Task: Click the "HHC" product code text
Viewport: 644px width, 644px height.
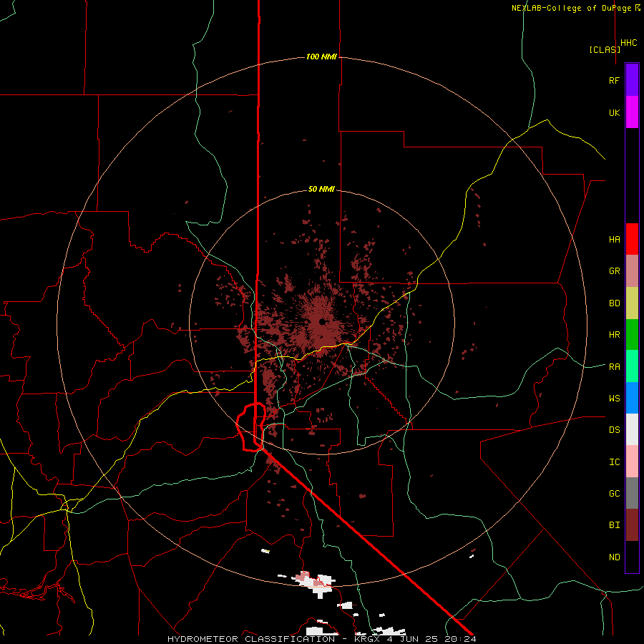Action: (x=629, y=43)
